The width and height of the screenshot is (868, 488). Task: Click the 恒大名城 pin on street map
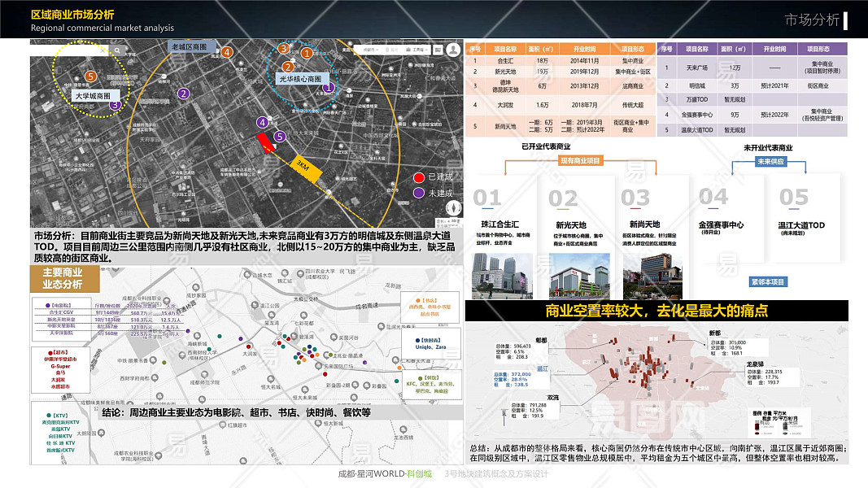click(271, 380)
